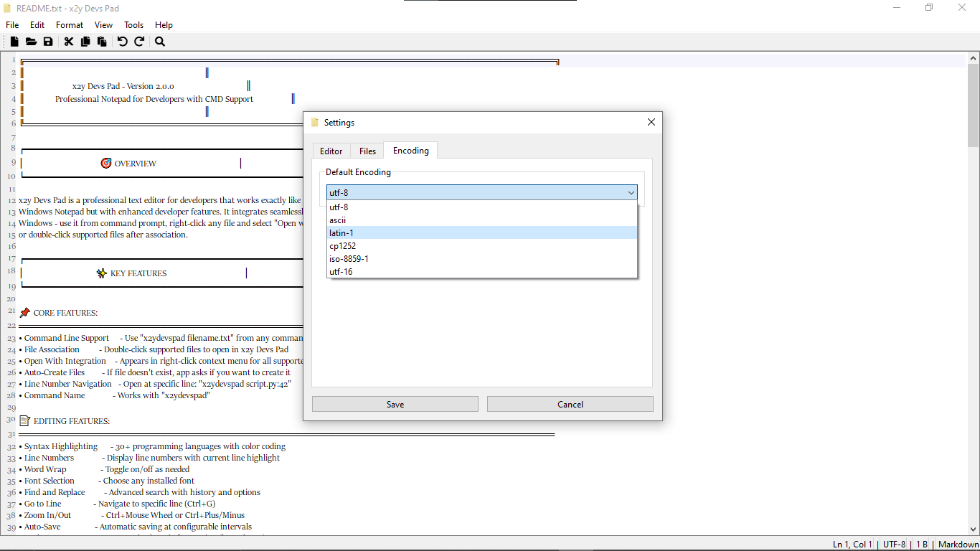
Task: Click the OVERVIEW heading in the editor
Action: point(135,164)
